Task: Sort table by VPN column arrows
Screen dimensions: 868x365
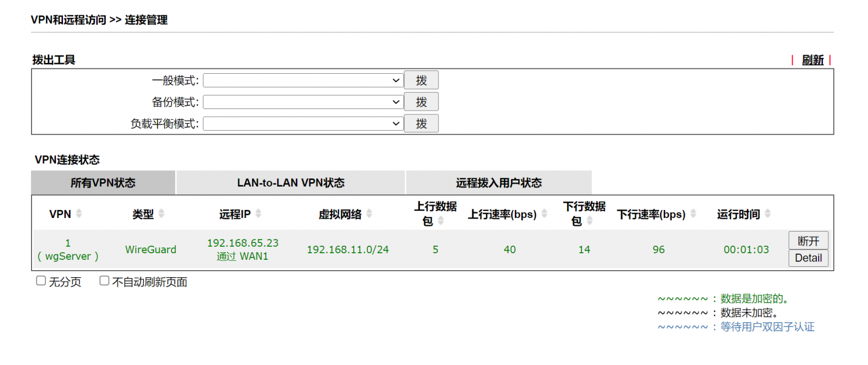Action: (79, 214)
